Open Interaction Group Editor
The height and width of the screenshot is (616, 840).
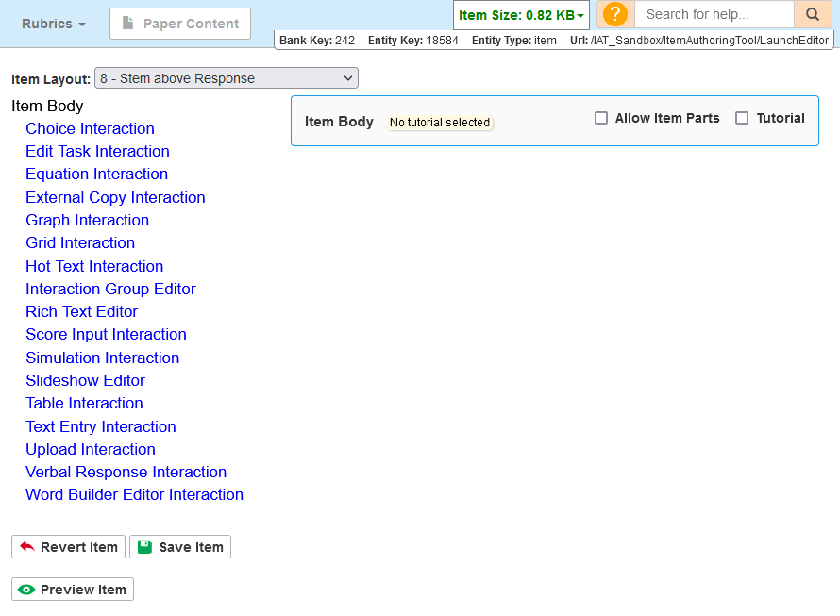[x=110, y=289]
